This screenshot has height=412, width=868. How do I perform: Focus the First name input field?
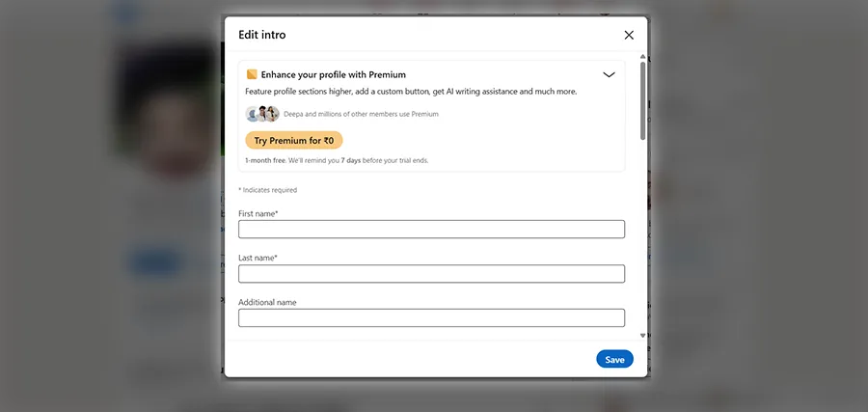[x=432, y=230]
